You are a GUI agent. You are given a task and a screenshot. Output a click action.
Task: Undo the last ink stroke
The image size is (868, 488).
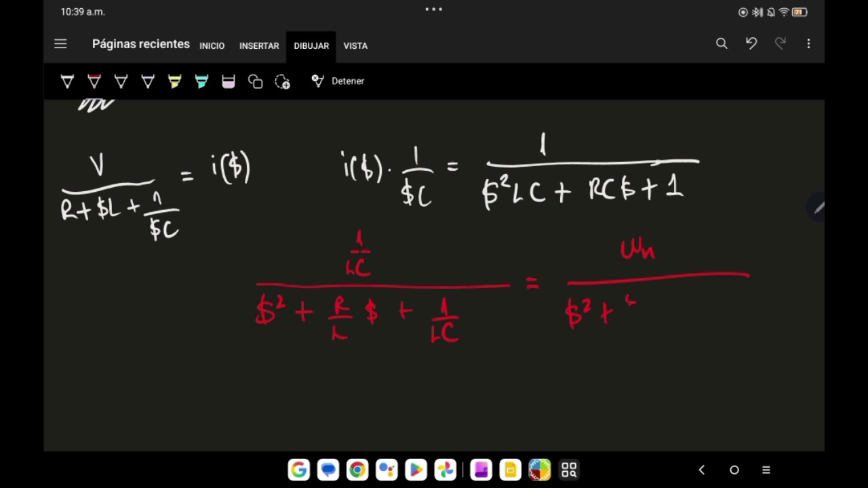pyautogui.click(x=751, y=43)
